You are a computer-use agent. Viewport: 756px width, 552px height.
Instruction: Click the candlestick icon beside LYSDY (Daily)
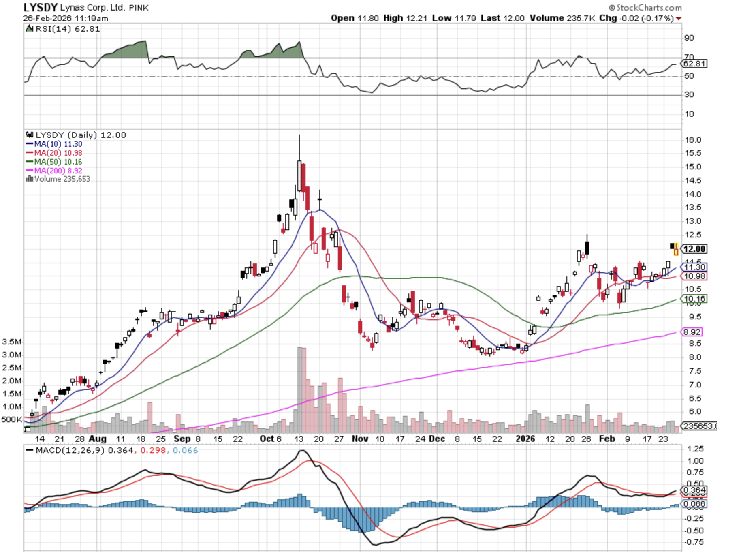[x=30, y=135]
